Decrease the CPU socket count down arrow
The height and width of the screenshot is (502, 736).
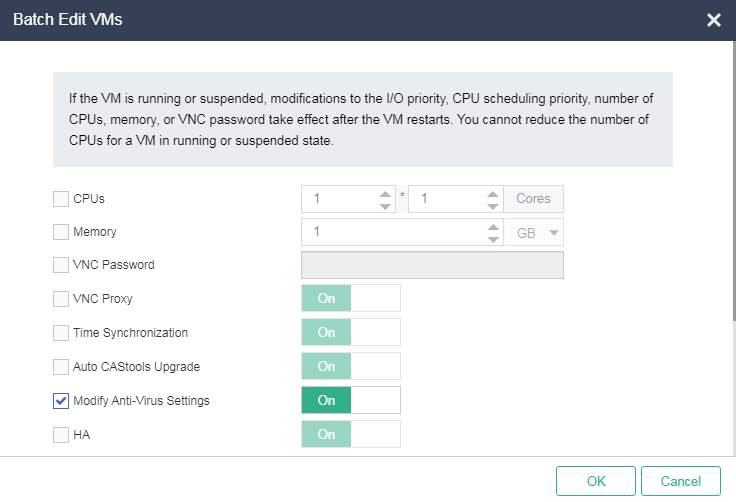(x=385, y=206)
